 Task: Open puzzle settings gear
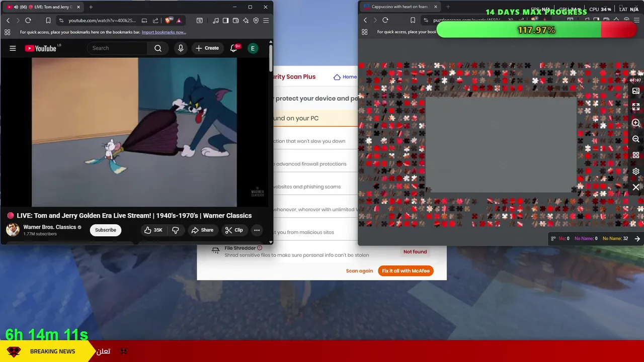click(636, 171)
